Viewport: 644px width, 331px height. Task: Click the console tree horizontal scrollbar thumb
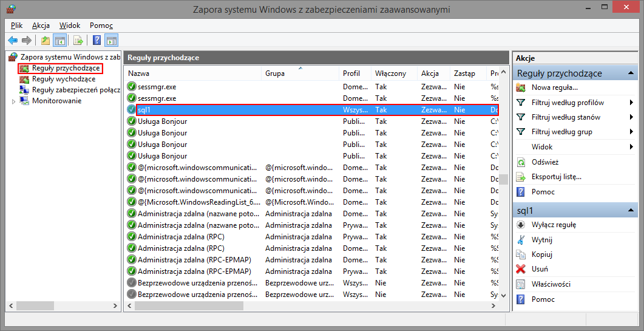pos(35,306)
